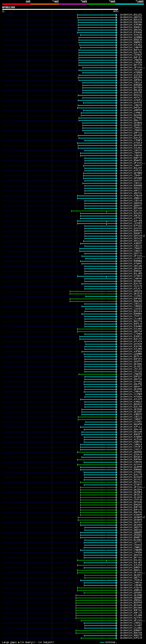Click the =100char. scale legend
The height and width of the screenshot is (644, 146).
[x=109, y=642]
